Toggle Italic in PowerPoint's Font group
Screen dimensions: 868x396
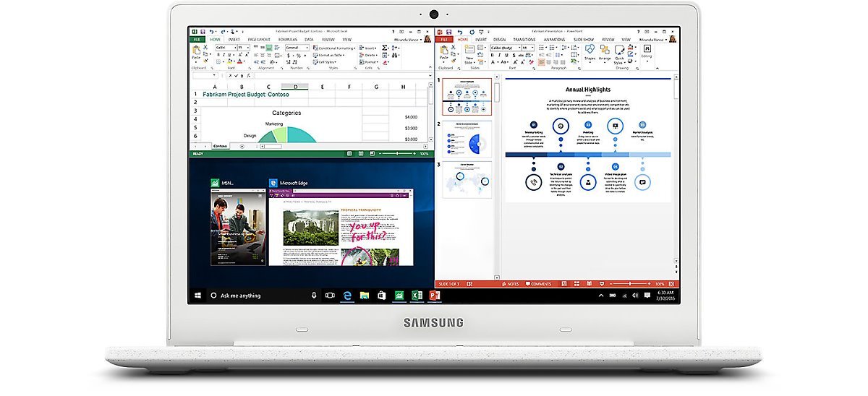pyautogui.click(x=499, y=55)
